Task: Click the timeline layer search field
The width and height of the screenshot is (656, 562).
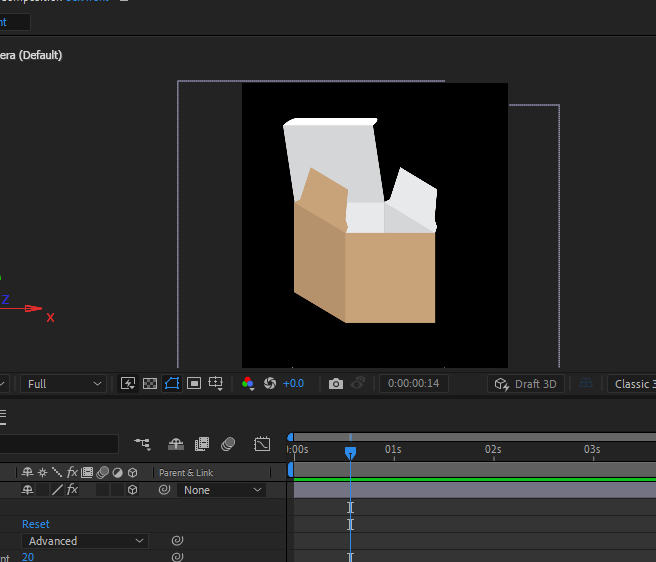Action: tap(59, 444)
